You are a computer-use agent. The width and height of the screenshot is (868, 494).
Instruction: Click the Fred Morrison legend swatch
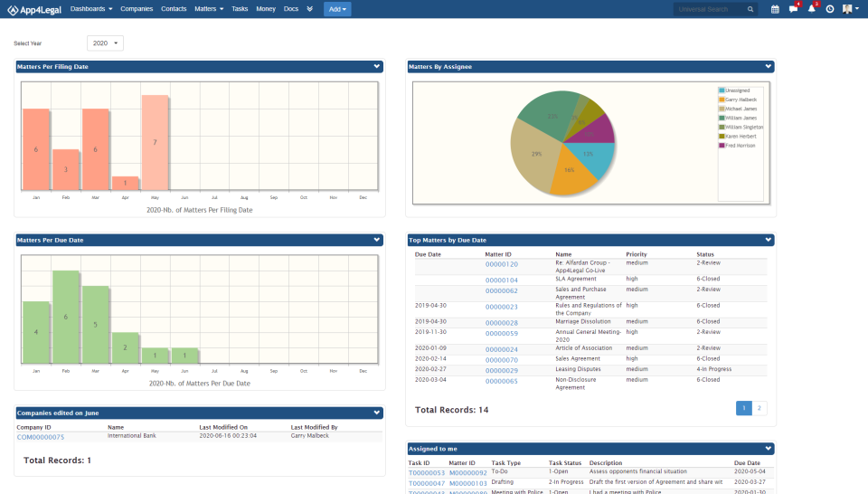(722, 146)
